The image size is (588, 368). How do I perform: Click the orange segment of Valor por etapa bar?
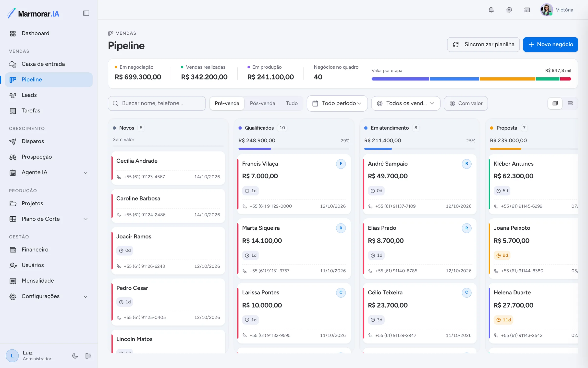click(x=507, y=79)
